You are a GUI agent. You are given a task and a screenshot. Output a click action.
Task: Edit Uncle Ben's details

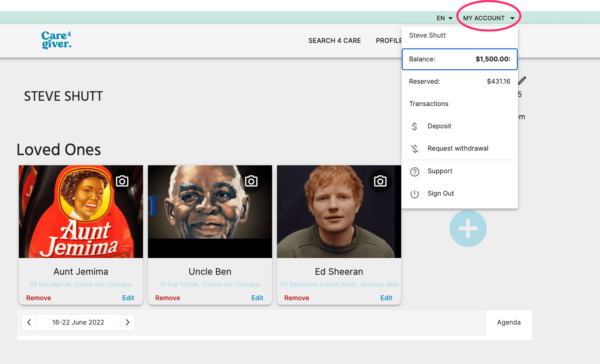tap(257, 298)
